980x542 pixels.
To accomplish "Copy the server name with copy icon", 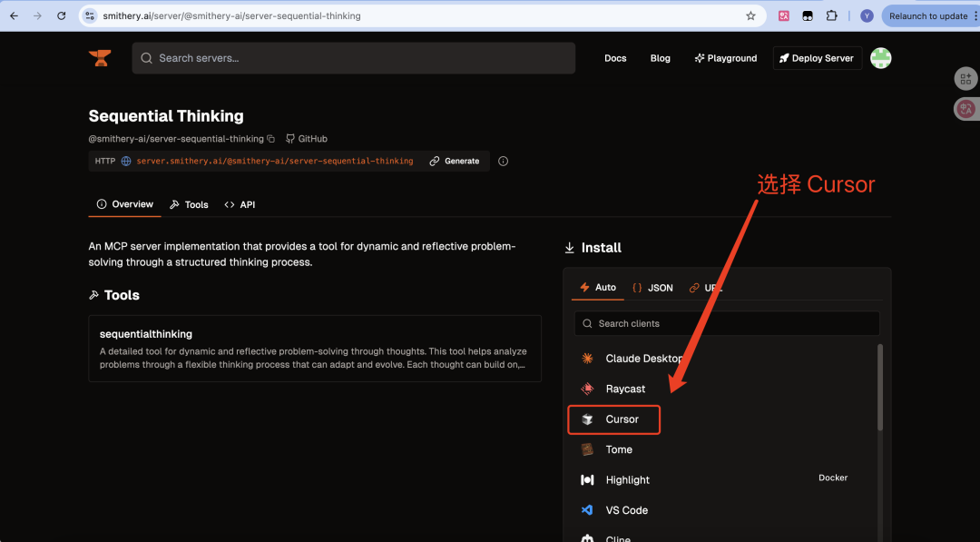I will pos(271,139).
